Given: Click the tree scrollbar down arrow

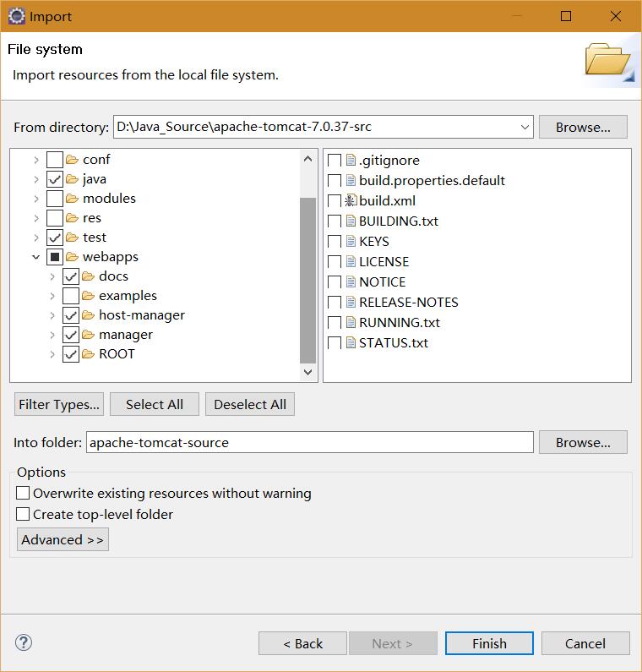Looking at the screenshot, I should [307, 372].
